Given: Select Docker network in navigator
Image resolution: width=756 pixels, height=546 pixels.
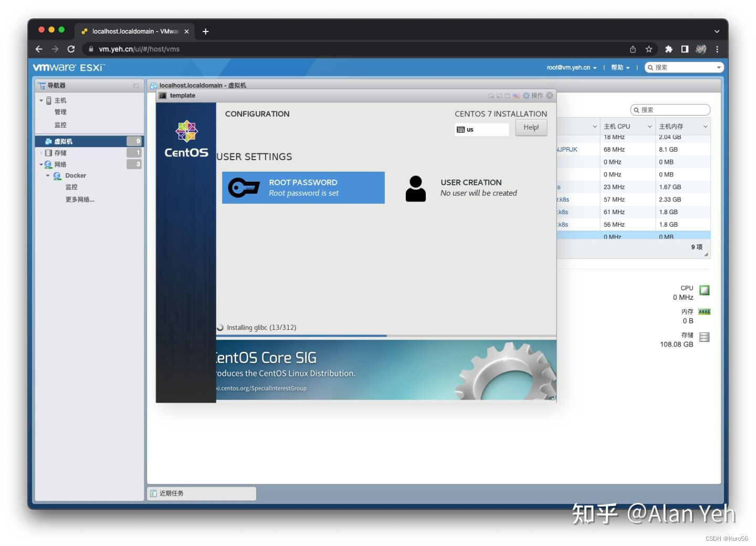Looking at the screenshot, I should pos(76,176).
